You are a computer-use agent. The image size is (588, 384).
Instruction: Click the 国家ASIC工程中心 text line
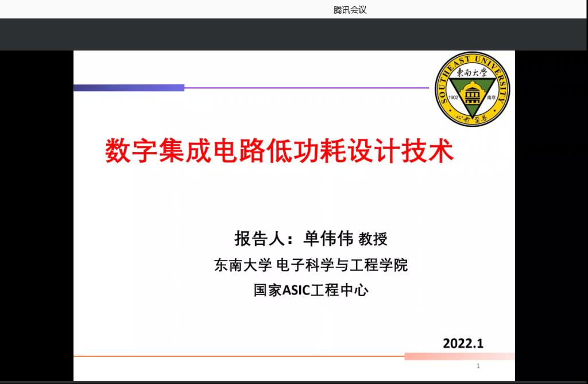[311, 290]
